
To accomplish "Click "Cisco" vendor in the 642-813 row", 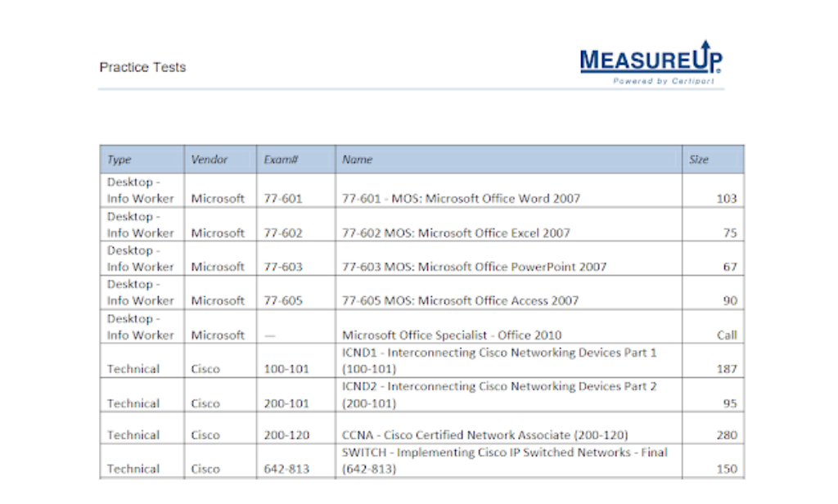I will [205, 469].
